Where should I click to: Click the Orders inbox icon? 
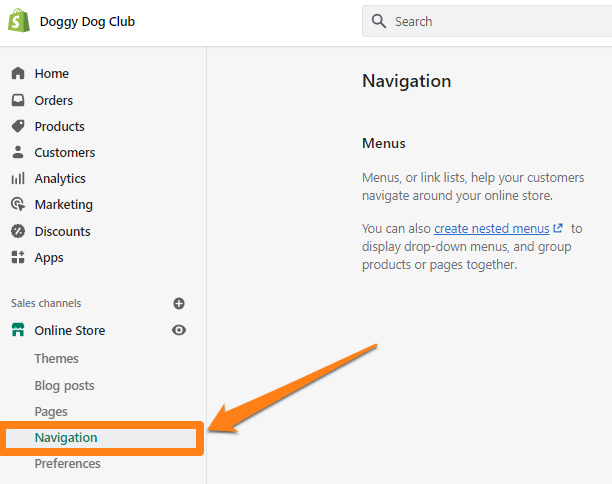click(18, 100)
